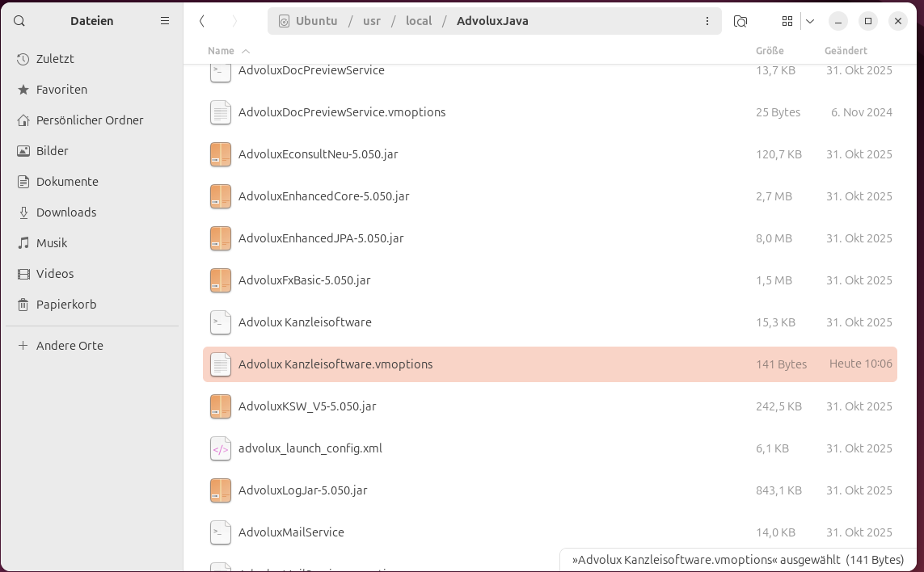Sort files by the Größe column

click(770, 51)
